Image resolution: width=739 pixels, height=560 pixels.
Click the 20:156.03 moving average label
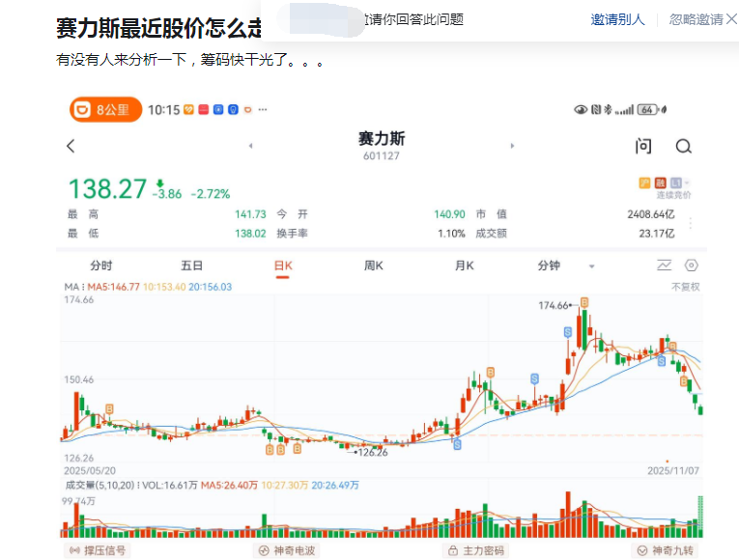[x=211, y=287]
